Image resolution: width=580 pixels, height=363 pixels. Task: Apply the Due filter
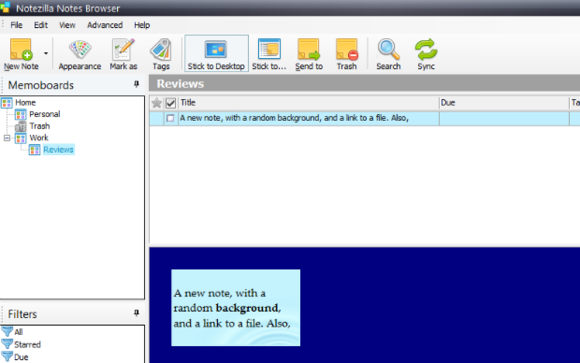tap(21, 357)
